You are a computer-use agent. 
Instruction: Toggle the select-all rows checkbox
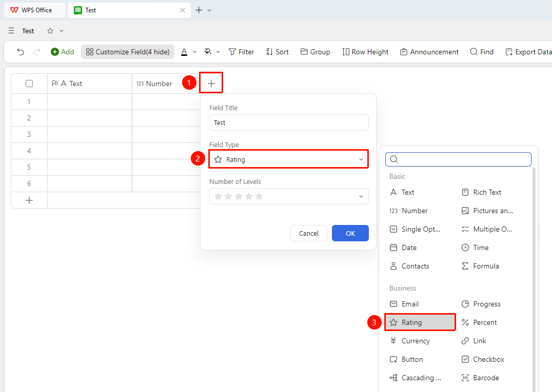point(29,84)
